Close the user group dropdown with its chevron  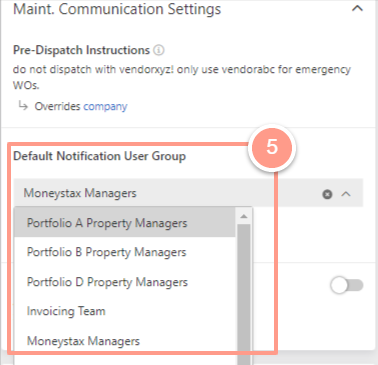pyautogui.click(x=346, y=194)
